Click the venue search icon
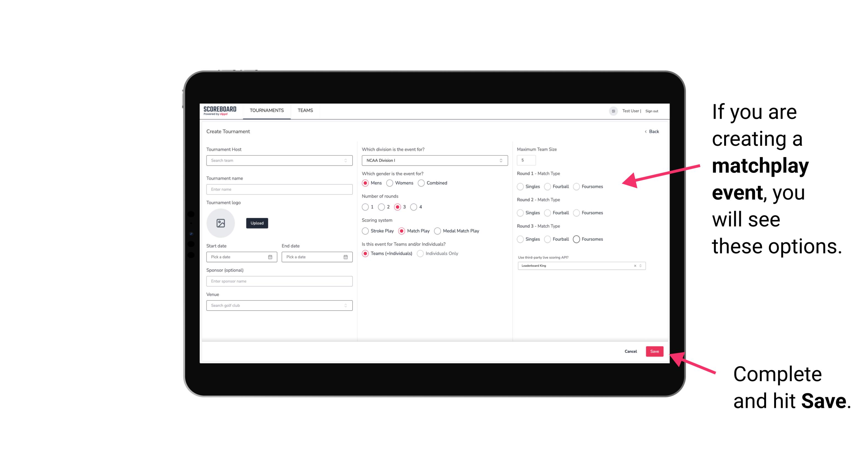868x467 pixels. click(x=345, y=305)
